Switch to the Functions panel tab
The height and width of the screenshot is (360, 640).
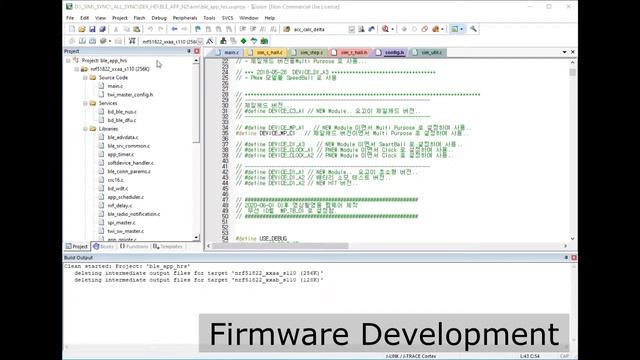coord(134,247)
